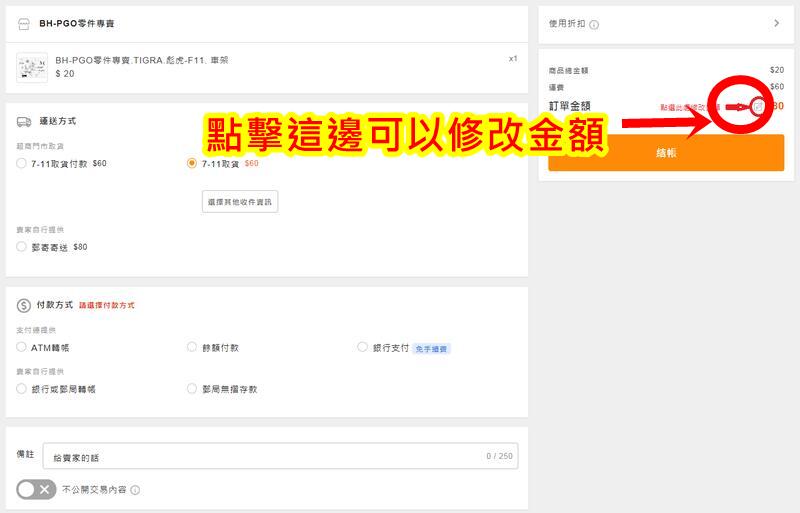Image resolution: width=800 pixels, height=513 pixels.
Task: Click the info icon beside 使用折扣
Action: [594, 25]
